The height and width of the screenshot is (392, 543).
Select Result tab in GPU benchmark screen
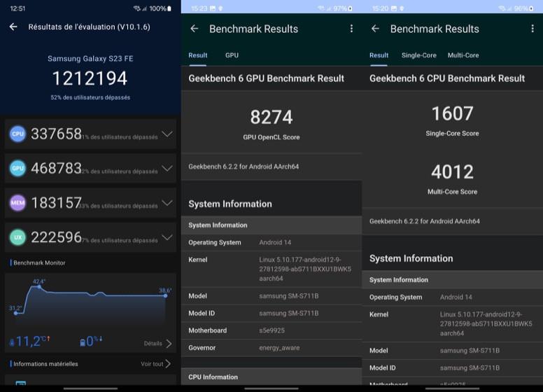[x=198, y=55]
